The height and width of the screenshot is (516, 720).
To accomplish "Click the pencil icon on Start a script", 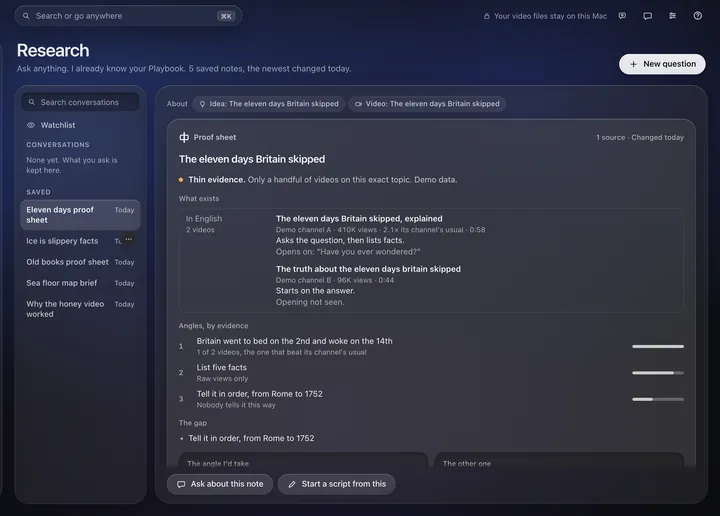I will click(292, 484).
